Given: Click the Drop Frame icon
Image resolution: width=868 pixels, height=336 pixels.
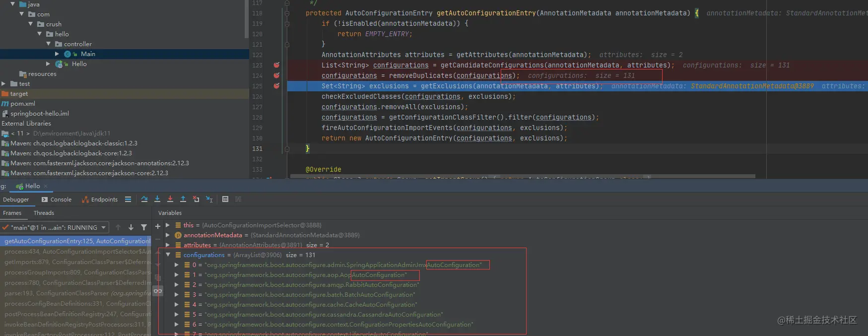Looking at the screenshot, I should click(x=196, y=199).
